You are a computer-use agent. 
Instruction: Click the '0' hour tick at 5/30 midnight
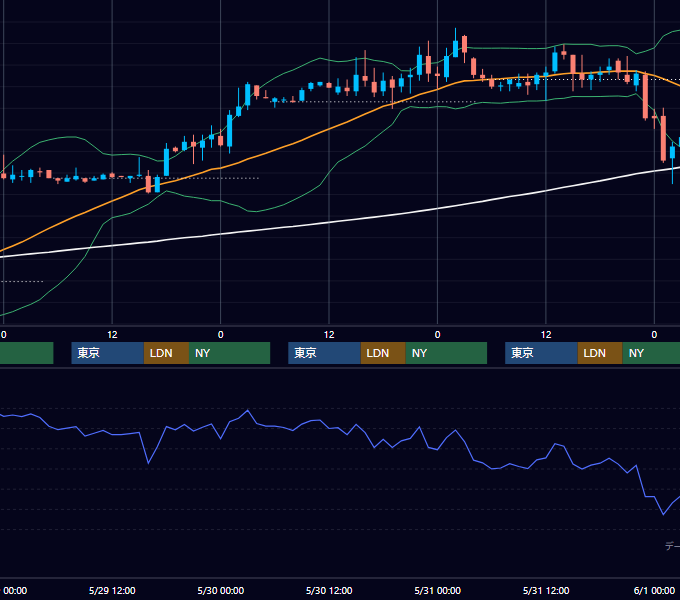221,335
